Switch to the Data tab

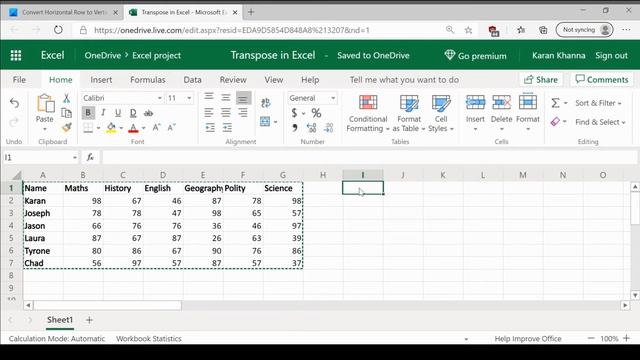(192, 80)
